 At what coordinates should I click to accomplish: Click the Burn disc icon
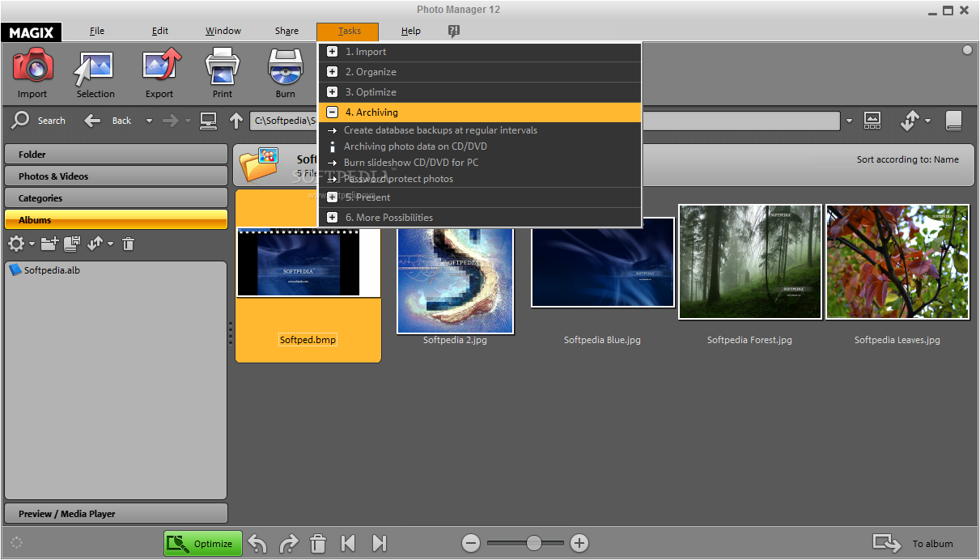click(285, 66)
